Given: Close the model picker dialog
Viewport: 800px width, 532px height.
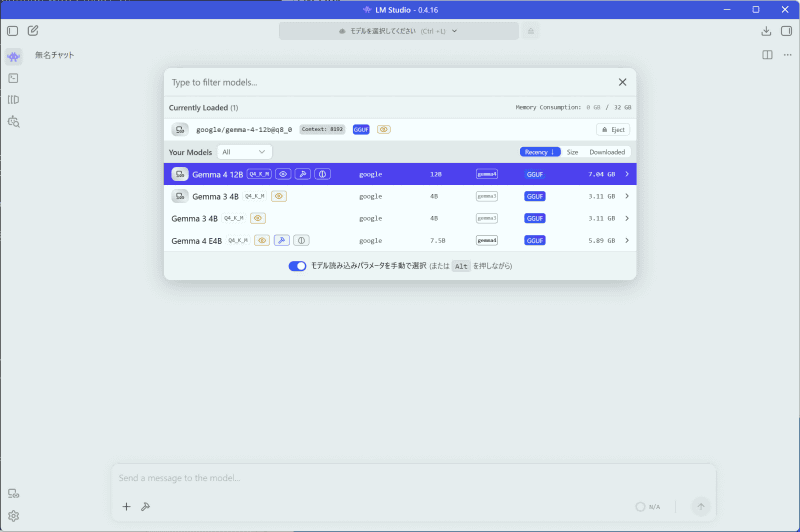Looking at the screenshot, I should (622, 82).
